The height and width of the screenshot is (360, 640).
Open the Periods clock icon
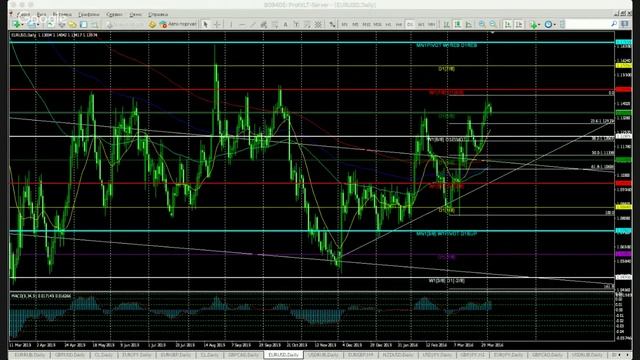tap(548, 24)
